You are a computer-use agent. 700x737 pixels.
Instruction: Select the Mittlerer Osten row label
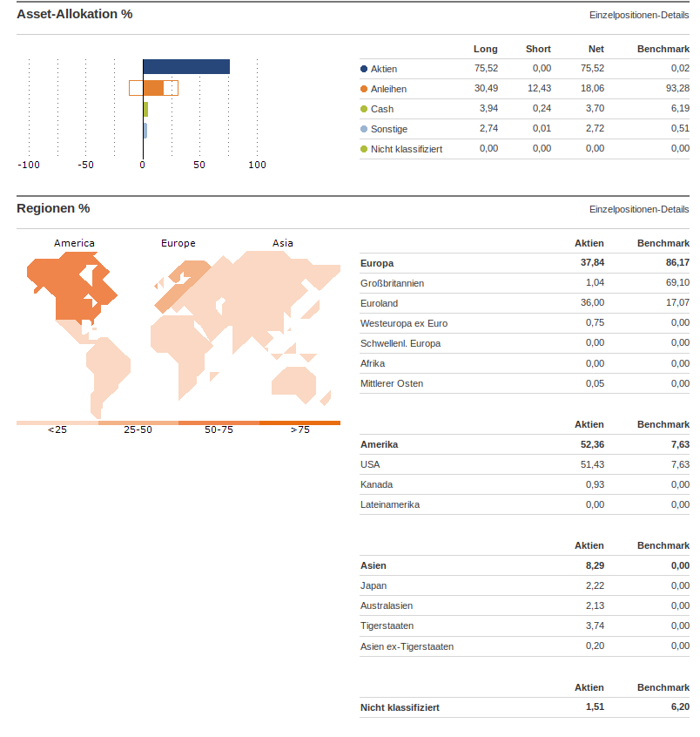391,383
